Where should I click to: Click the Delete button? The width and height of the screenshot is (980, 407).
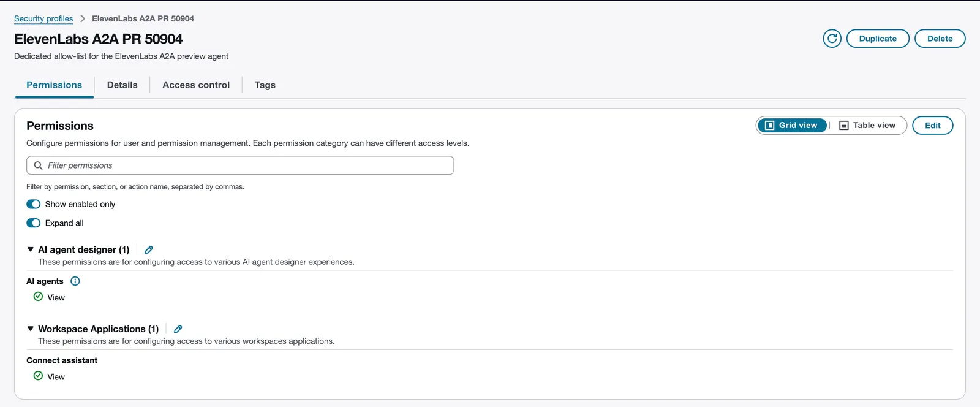940,39
